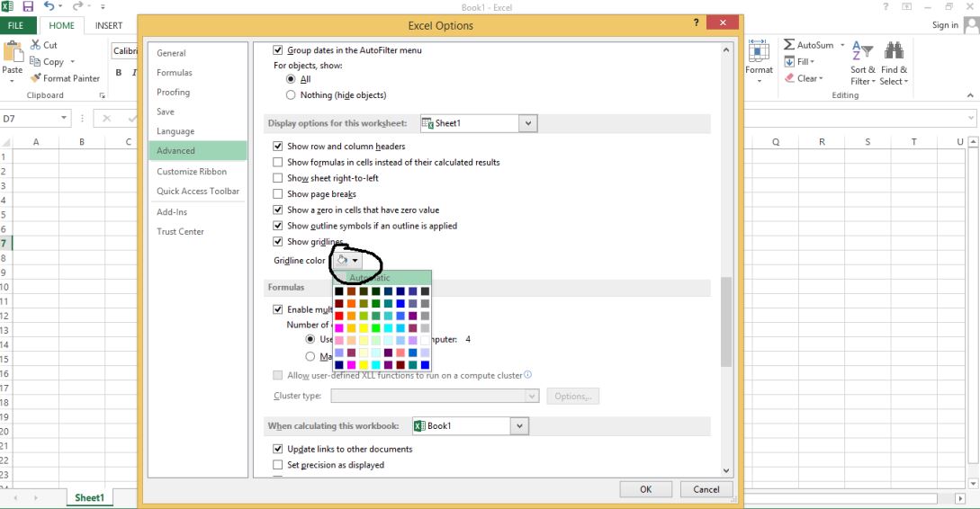Select Nothing (hide objects) radio button
This screenshot has height=509, width=980.
click(291, 95)
